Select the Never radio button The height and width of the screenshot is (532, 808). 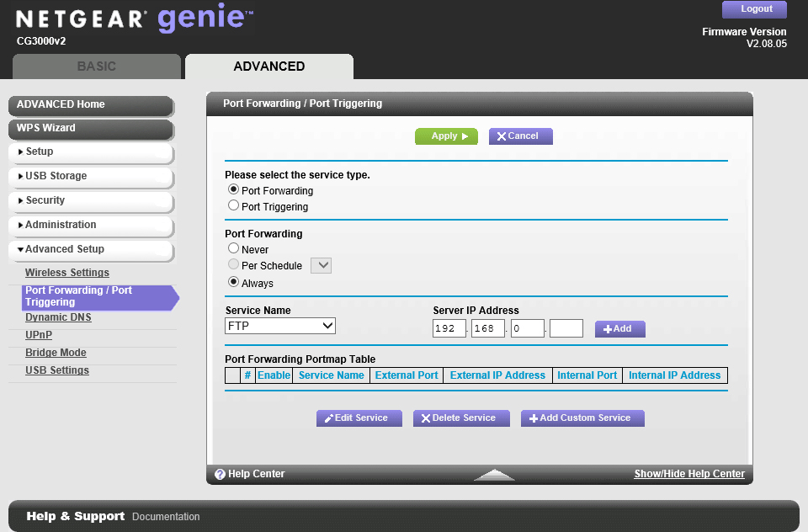click(234, 249)
